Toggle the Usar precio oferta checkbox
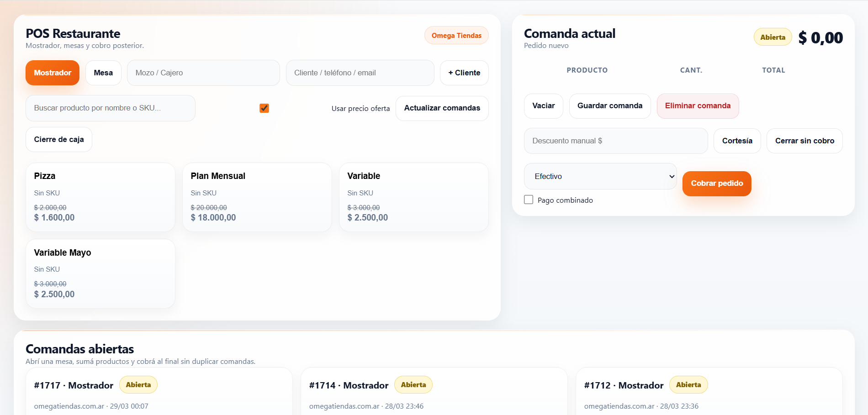 [x=264, y=108]
